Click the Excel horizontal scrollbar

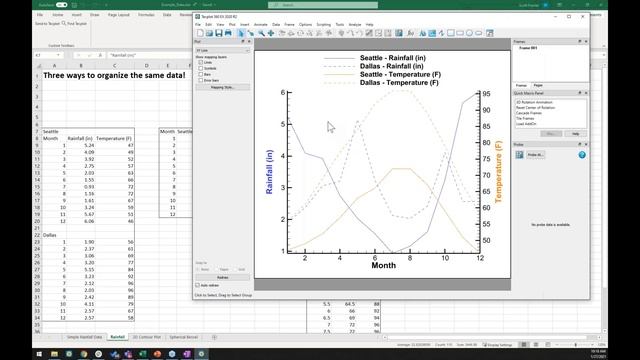(490, 337)
